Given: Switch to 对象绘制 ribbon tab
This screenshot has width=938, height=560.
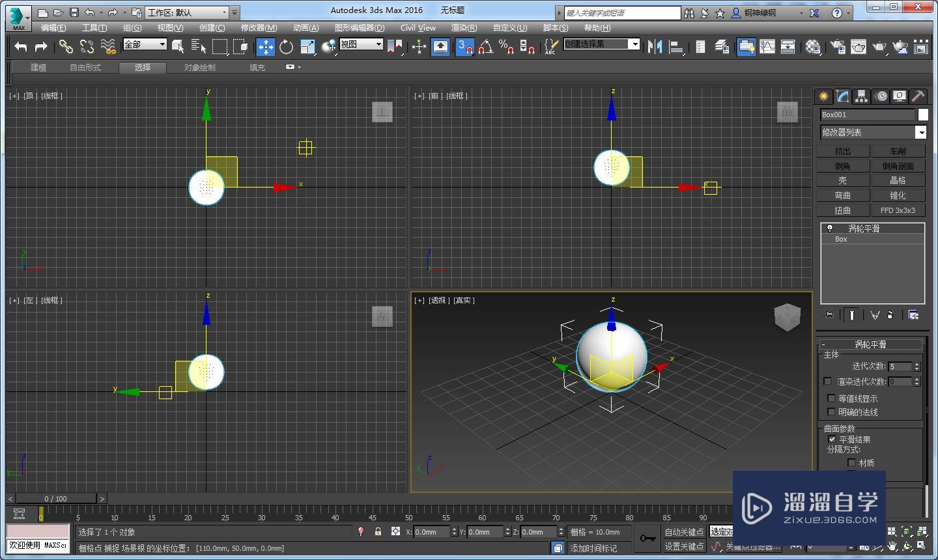Looking at the screenshot, I should click(x=199, y=68).
